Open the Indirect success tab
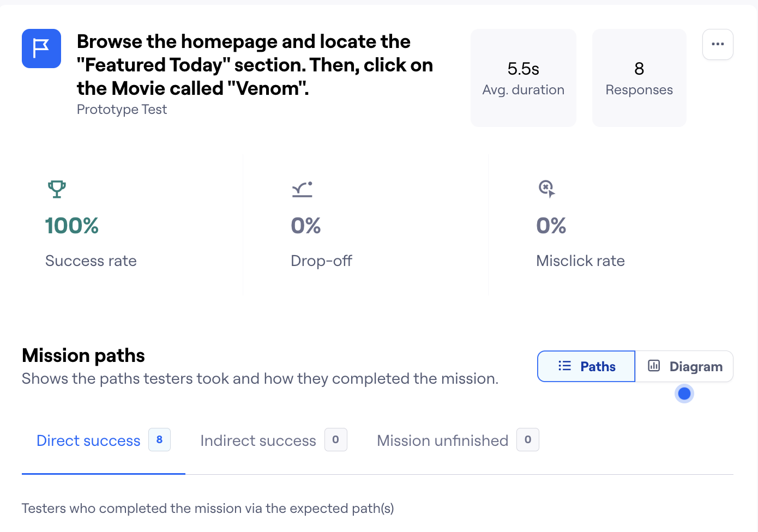The image size is (758, 532). pos(258,440)
